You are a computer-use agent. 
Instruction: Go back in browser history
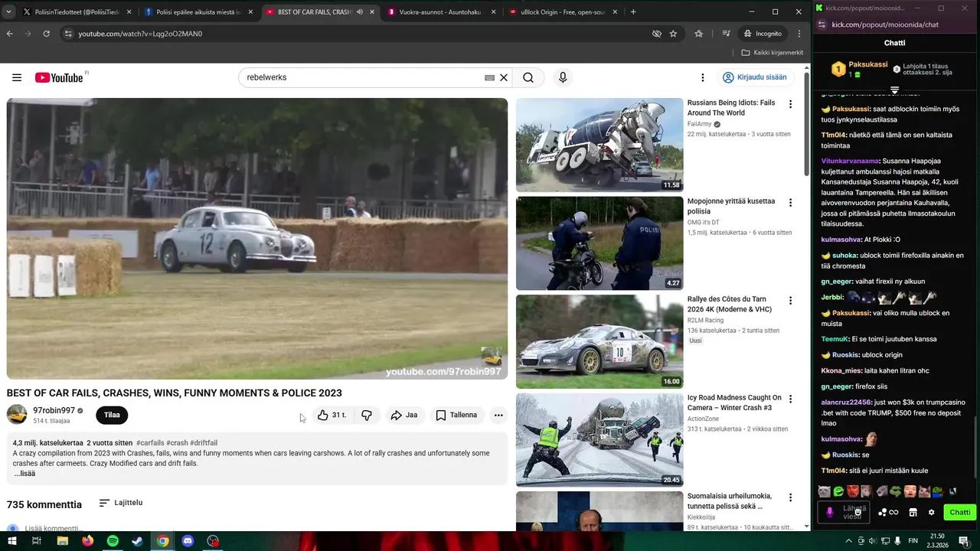(x=10, y=34)
